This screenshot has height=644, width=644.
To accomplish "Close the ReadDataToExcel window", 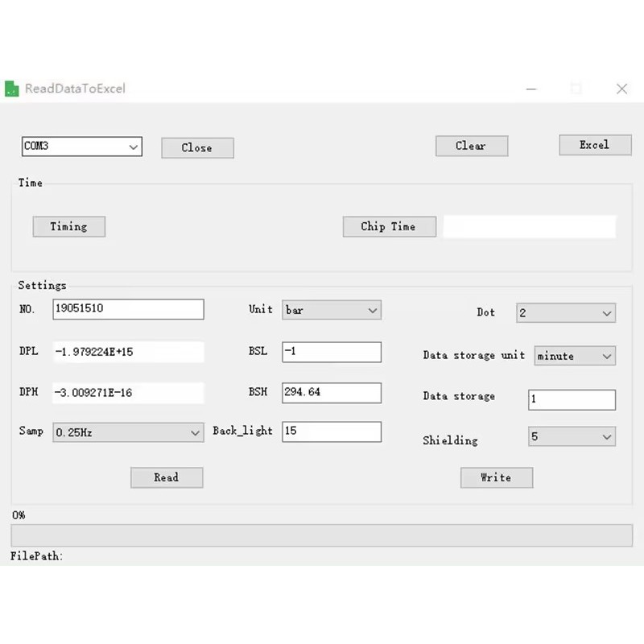I will [621, 89].
